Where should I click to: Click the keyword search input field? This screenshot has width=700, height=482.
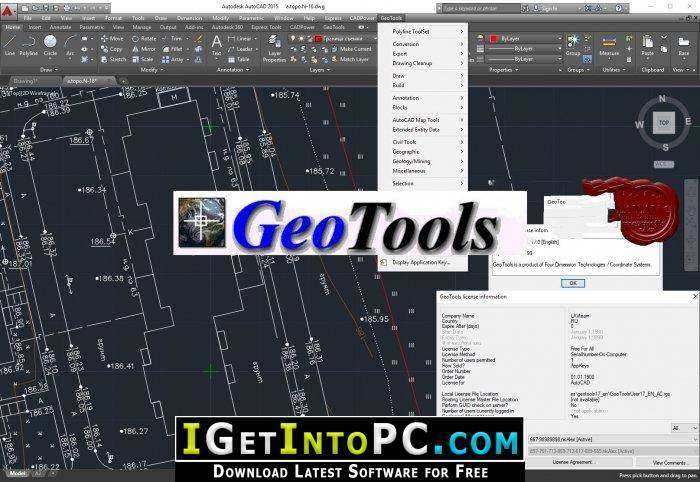click(478, 8)
